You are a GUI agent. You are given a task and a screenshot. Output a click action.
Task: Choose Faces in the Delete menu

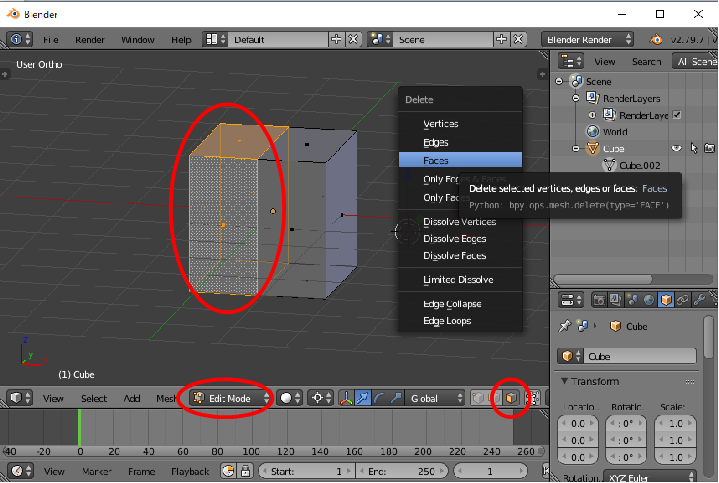[460, 160]
